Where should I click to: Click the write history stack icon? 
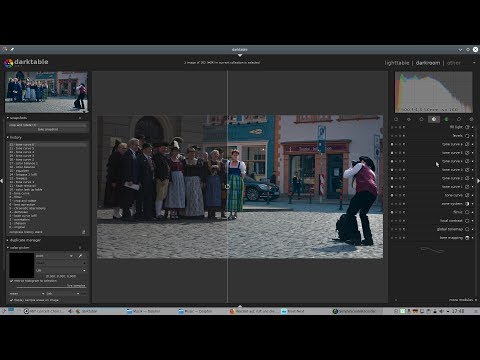83,232
